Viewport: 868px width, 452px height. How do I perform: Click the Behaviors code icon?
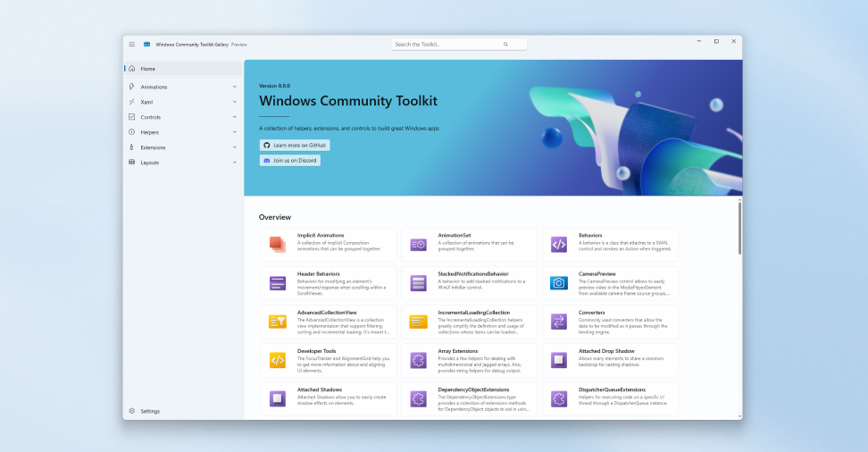(558, 244)
